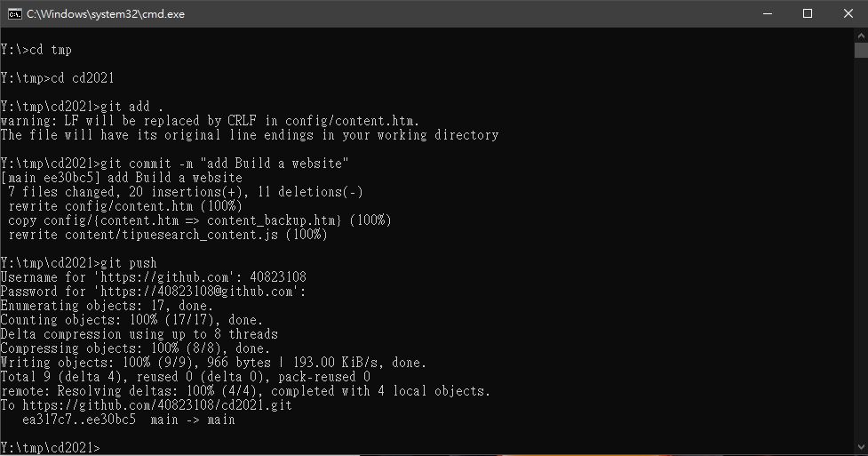Open the cmd.exe system menu icon

click(14, 14)
